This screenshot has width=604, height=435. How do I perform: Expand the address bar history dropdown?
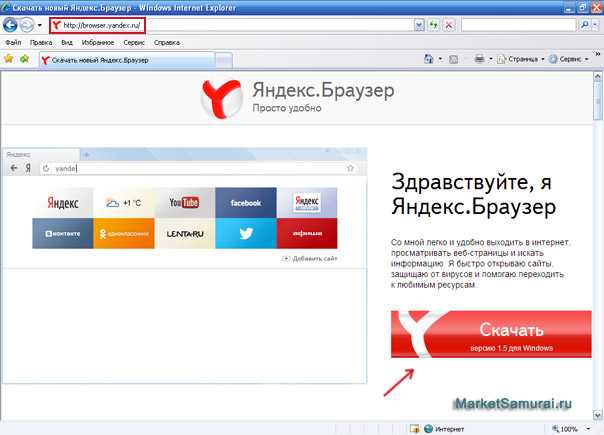point(419,25)
